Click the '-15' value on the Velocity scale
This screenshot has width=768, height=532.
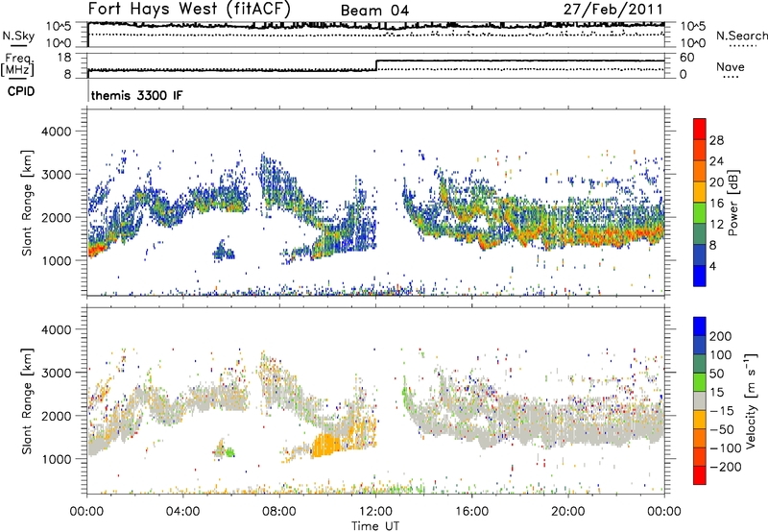coord(722,411)
